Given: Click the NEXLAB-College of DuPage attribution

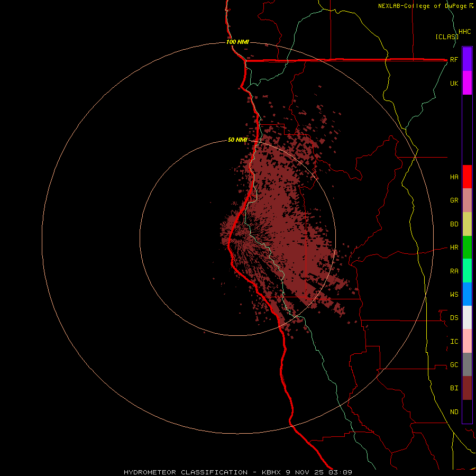Looking at the screenshot, I should click(423, 6).
